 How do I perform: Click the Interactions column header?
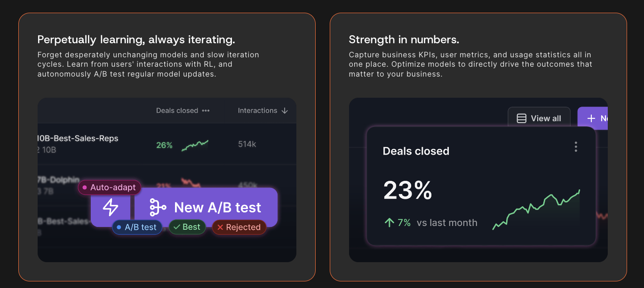click(257, 111)
